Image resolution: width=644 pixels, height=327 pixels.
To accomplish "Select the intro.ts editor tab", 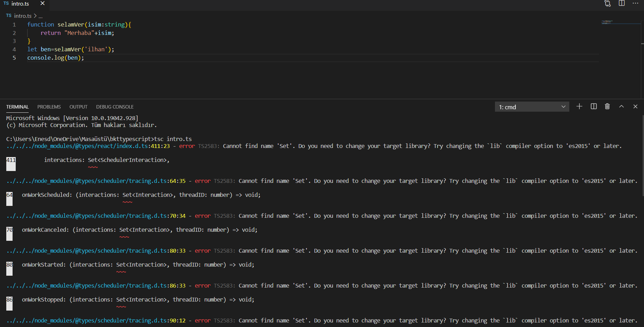I will (24, 4).
